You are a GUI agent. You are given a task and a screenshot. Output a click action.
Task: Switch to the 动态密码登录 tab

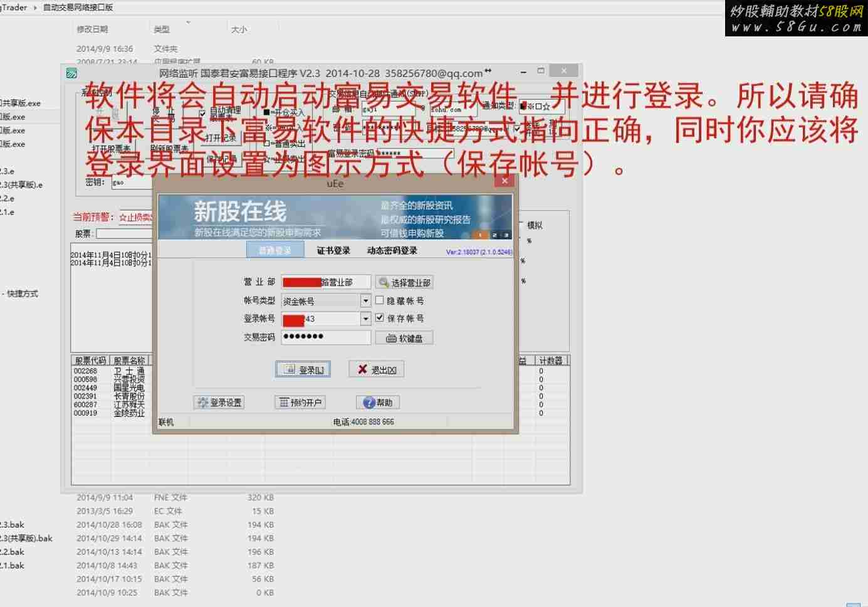tap(392, 250)
